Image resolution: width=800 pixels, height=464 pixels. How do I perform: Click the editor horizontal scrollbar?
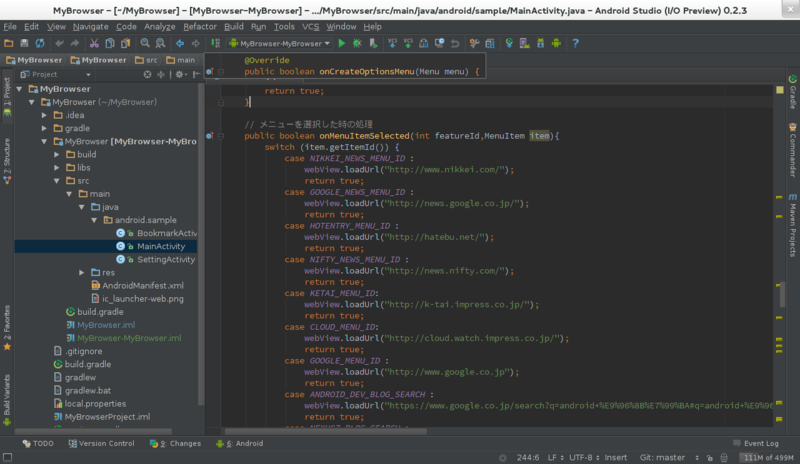click(x=326, y=431)
